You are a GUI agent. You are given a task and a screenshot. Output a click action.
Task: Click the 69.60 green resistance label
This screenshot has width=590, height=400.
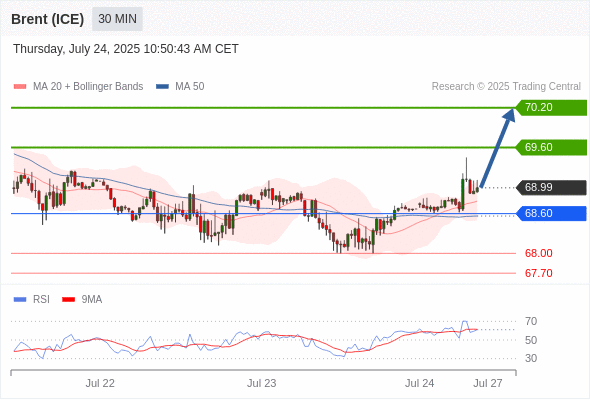[551, 147]
